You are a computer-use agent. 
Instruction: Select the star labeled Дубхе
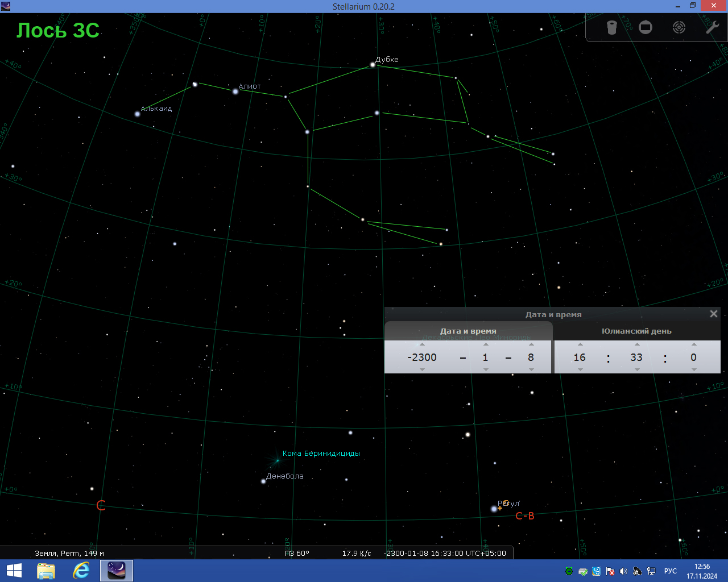373,65
